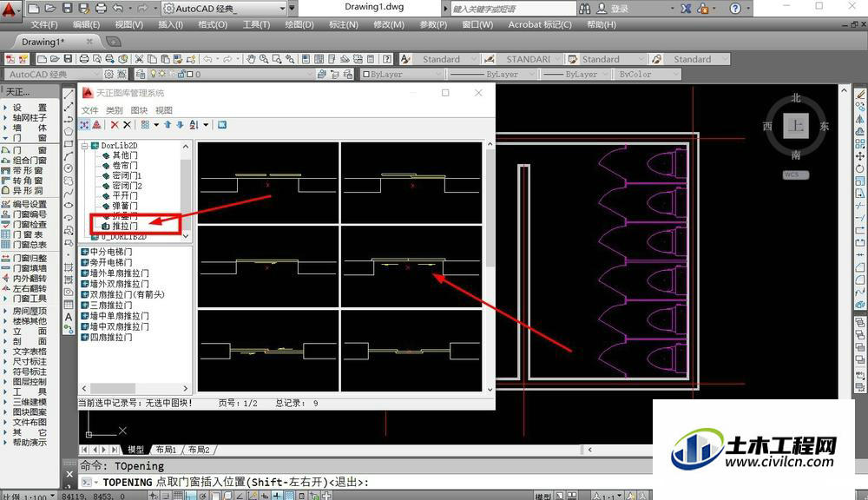Select 推拉门 in the library tree
Image resolution: width=868 pixels, height=500 pixels.
click(125, 226)
